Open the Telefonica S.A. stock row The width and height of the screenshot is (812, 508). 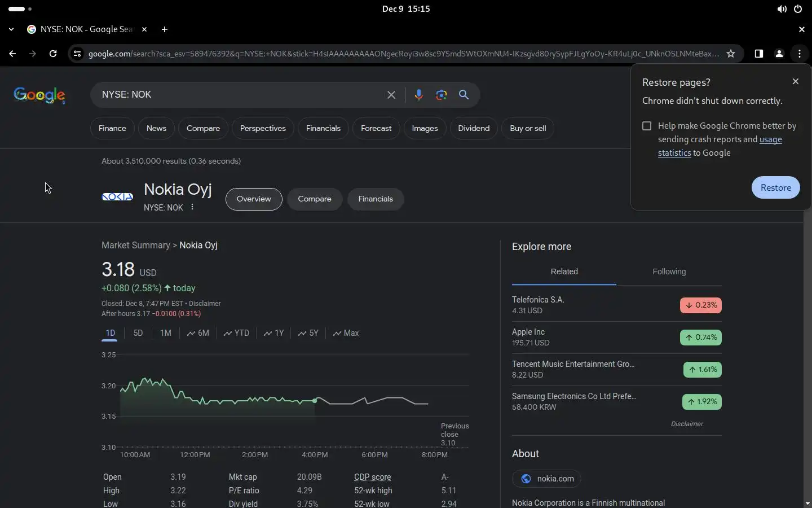pyautogui.click(x=616, y=305)
